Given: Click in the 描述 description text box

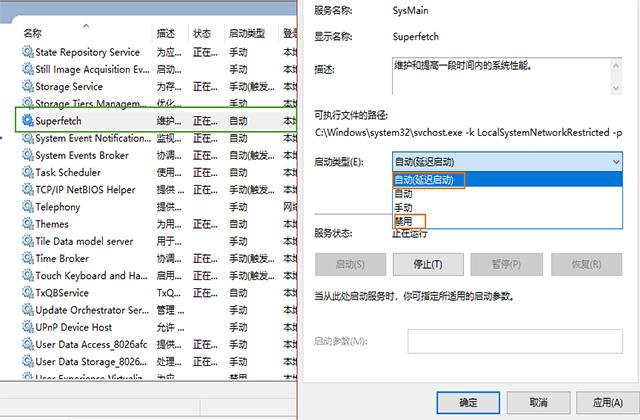Looking at the screenshot, I should point(501,76).
